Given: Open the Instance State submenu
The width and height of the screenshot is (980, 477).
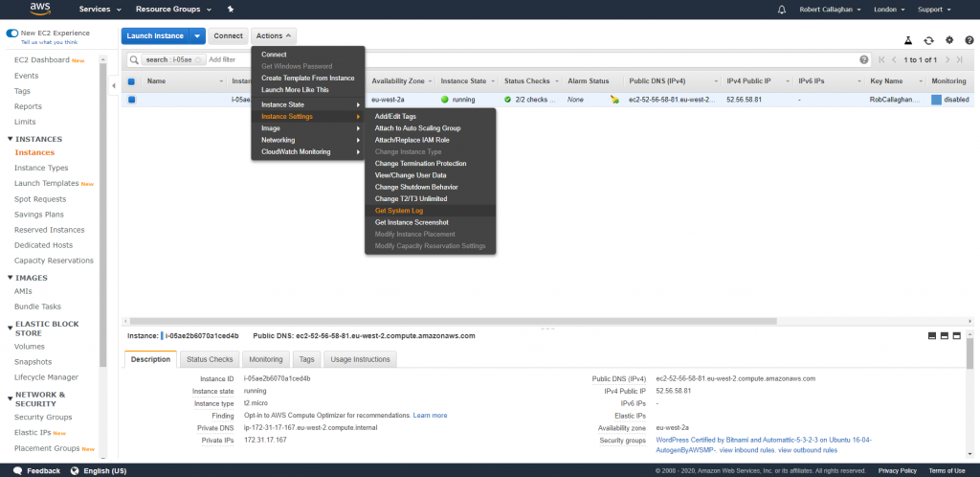Looking at the screenshot, I should click(x=308, y=105).
